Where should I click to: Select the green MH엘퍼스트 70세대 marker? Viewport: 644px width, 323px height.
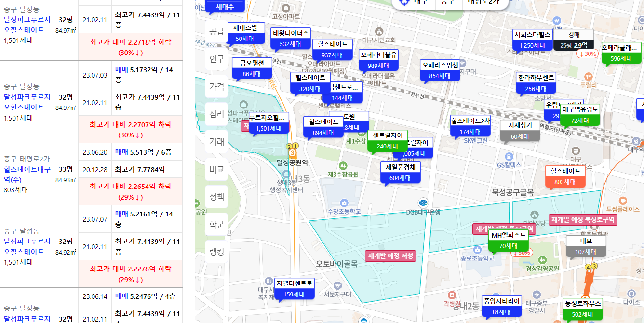click(508, 241)
